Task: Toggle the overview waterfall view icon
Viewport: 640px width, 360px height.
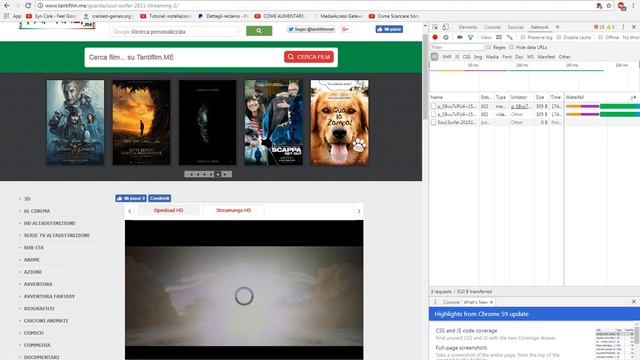Action: (509, 37)
